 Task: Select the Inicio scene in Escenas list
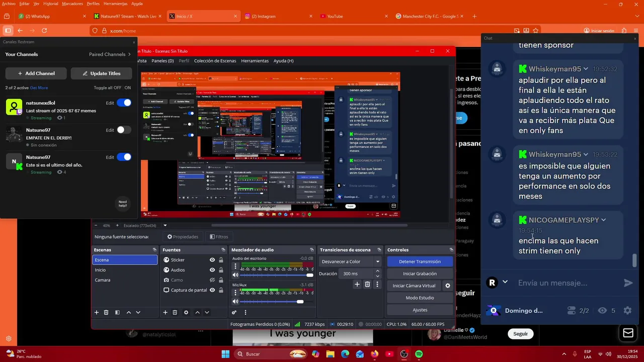coord(125,270)
